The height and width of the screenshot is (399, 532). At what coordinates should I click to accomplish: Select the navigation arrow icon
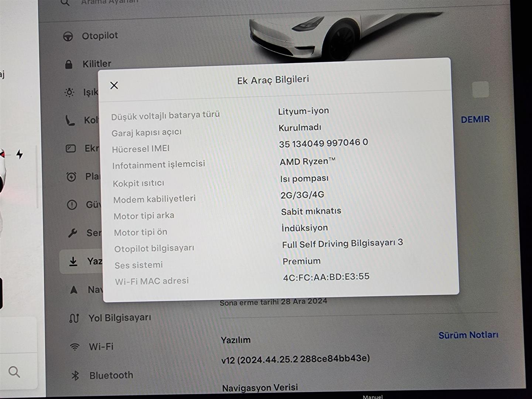pyautogui.click(x=74, y=290)
